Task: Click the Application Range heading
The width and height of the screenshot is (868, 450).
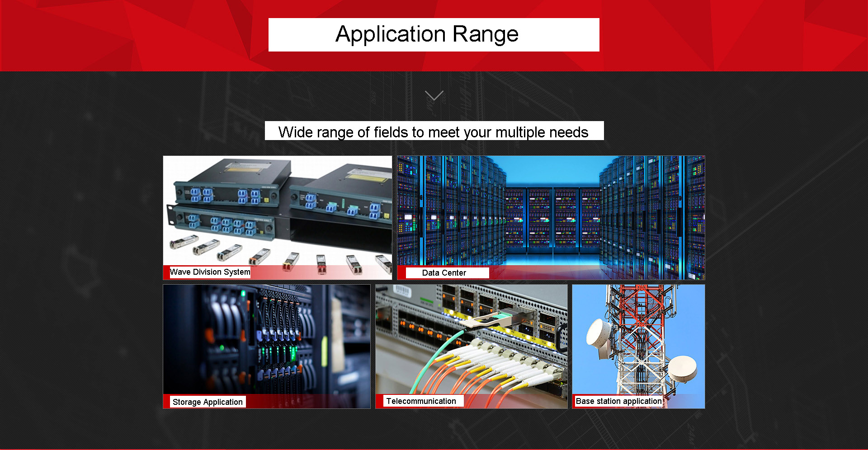Action: [x=427, y=34]
